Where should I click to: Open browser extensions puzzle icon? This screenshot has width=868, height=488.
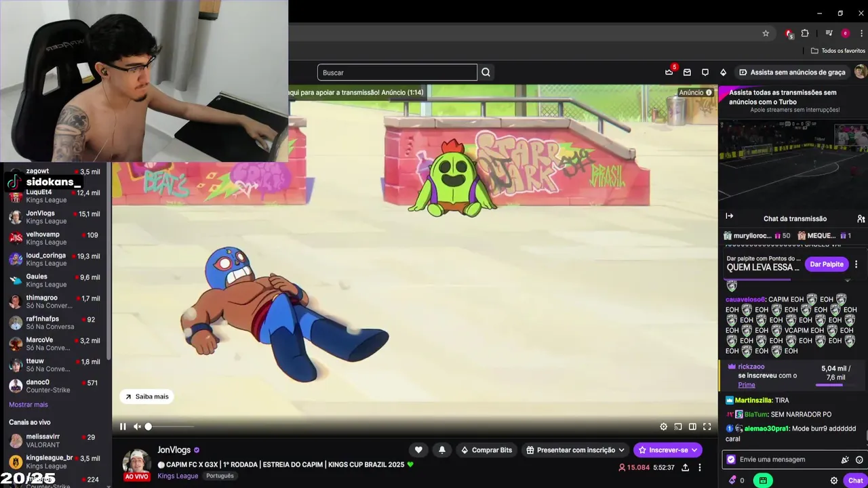[805, 33]
